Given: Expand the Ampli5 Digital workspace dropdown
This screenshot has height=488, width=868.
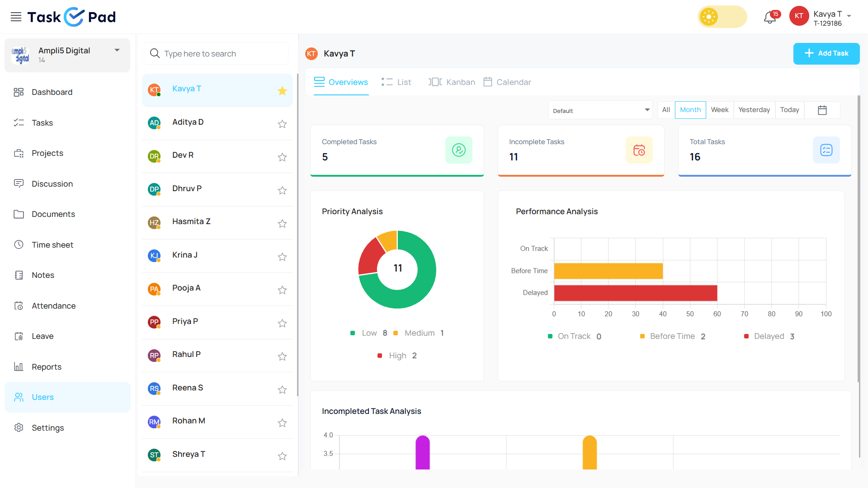Looking at the screenshot, I should pyautogui.click(x=117, y=50).
